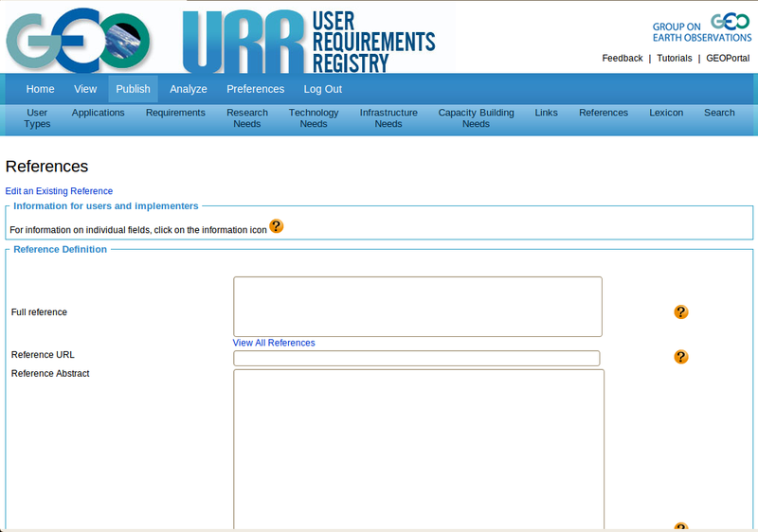
Task: Click the Group on Earth Observations logo
Action: pyautogui.click(x=700, y=28)
